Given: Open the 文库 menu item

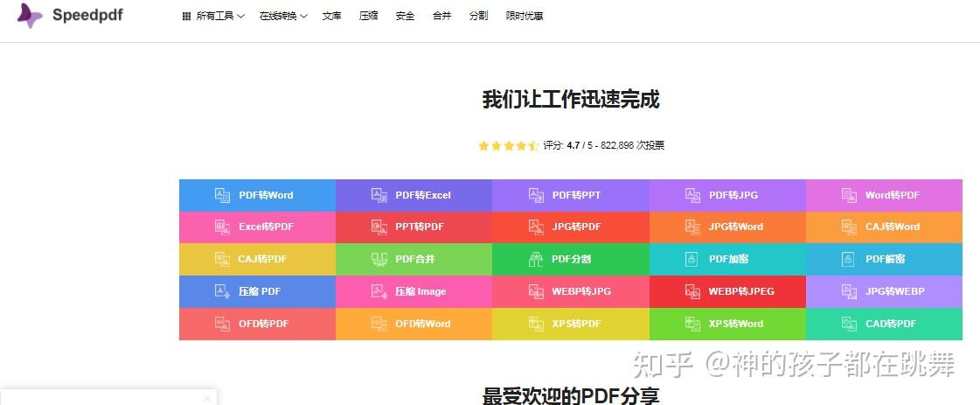Looking at the screenshot, I should (332, 17).
